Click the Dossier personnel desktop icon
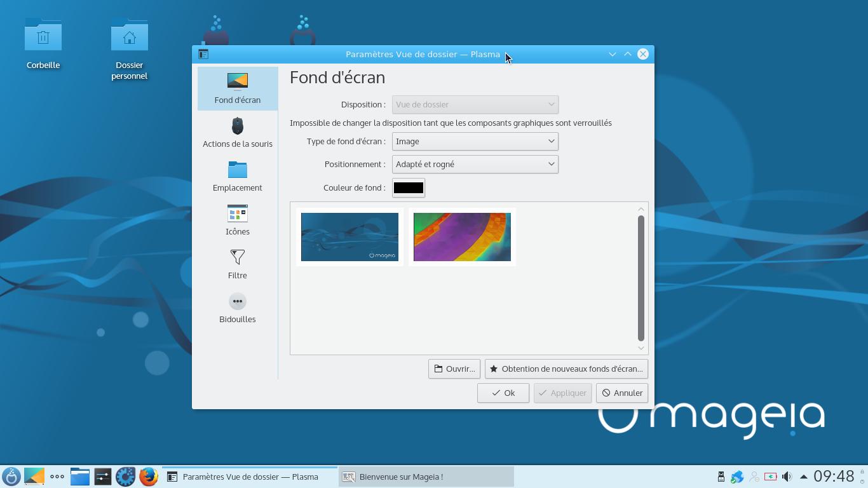Screen dimensions: 868x488 click(130, 49)
